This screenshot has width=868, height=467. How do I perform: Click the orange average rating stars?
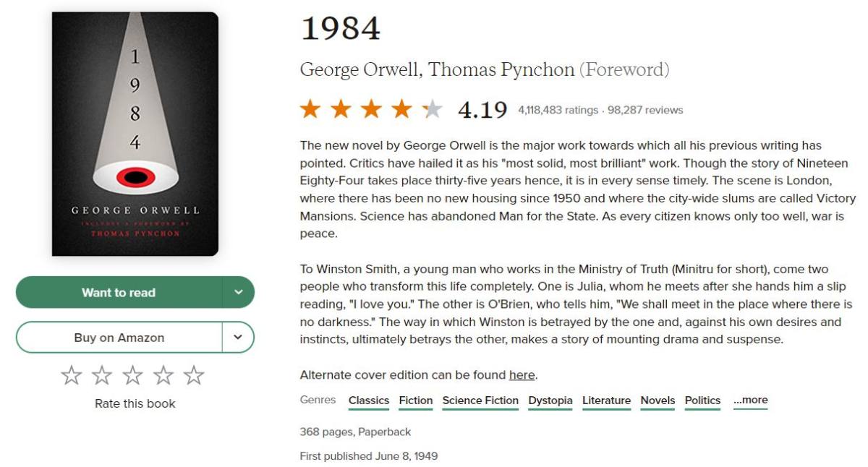coord(371,109)
